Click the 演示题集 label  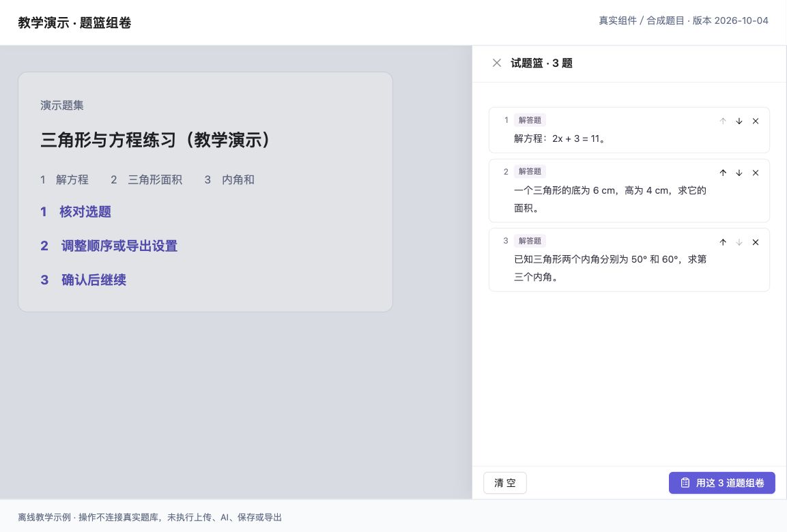coord(61,105)
